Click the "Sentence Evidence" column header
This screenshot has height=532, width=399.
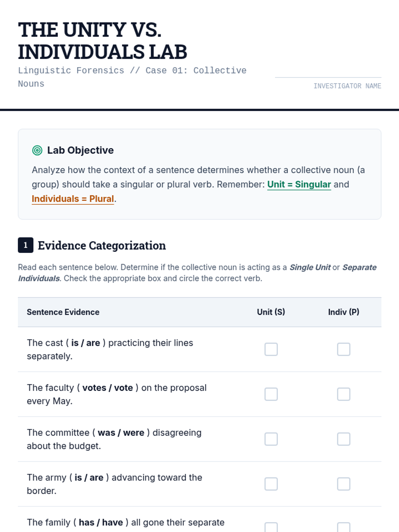point(63,312)
